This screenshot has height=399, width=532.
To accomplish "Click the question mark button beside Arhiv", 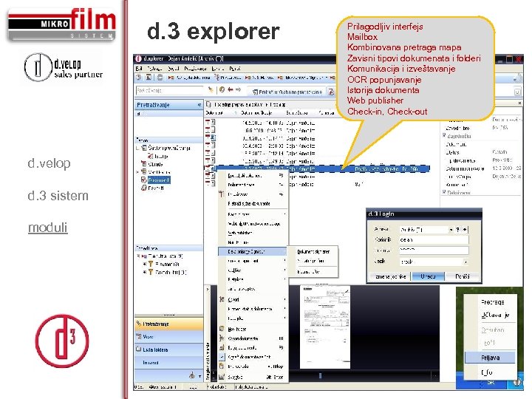I will (458, 230).
